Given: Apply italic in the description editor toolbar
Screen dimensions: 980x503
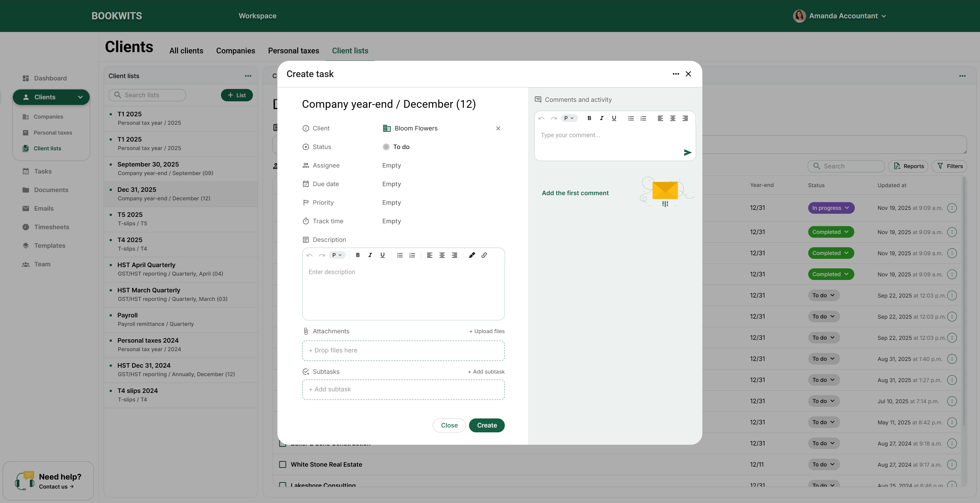Looking at the screenshot, I should coord(370,255).
